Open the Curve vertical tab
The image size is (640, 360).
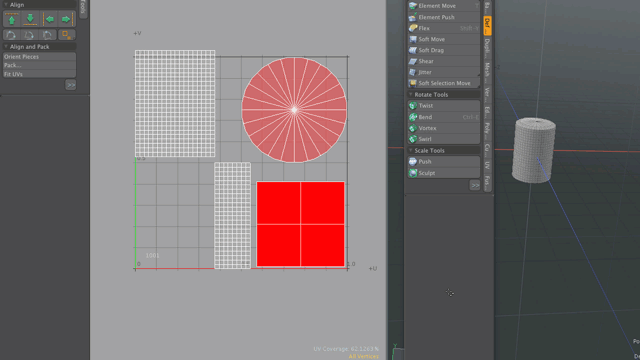tap(487, 149)
